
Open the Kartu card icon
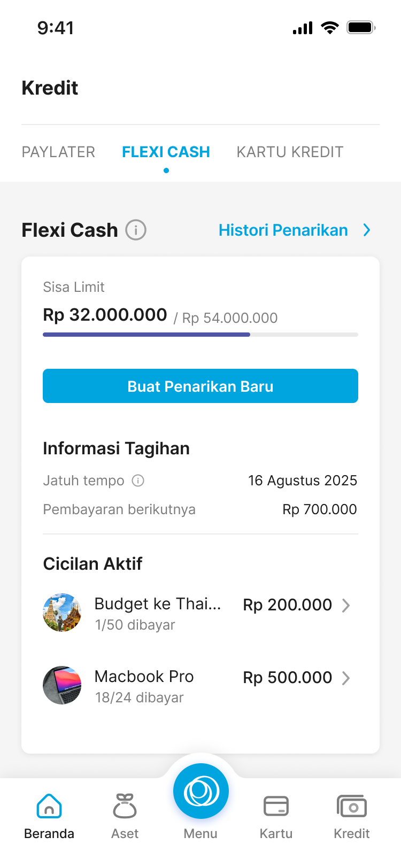click(x=276, y=806)
